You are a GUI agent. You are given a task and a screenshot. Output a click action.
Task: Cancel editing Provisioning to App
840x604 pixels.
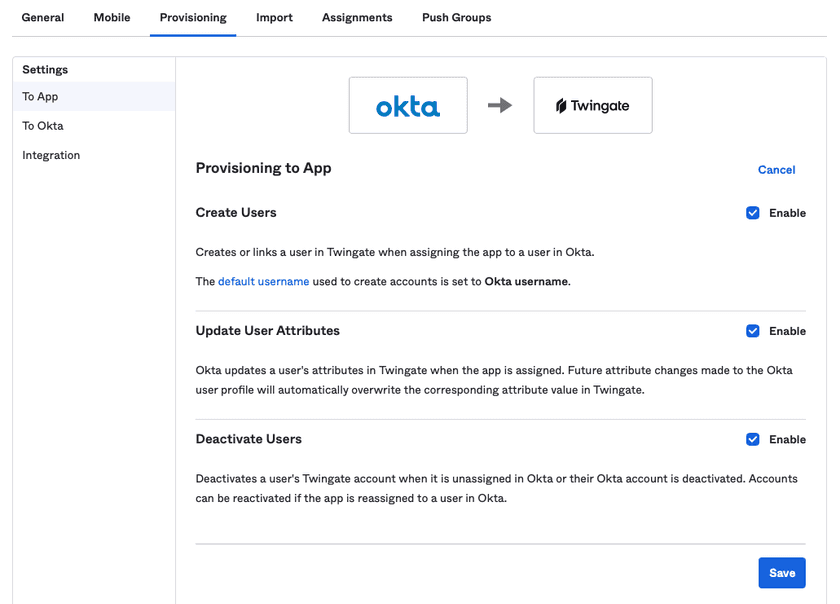tap(776, 170)
